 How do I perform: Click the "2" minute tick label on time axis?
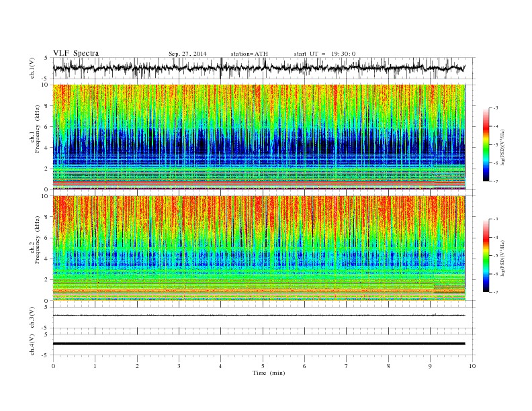(x=137, y=366)
